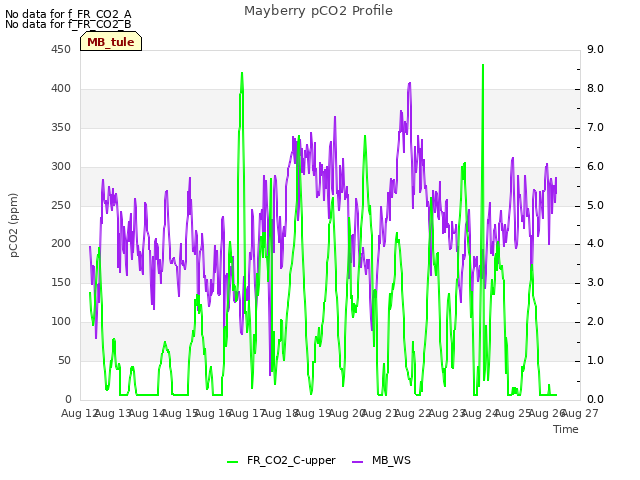Select the MB_WS legend label
Viewport: 640px width, 480px height.
point(391,460)
